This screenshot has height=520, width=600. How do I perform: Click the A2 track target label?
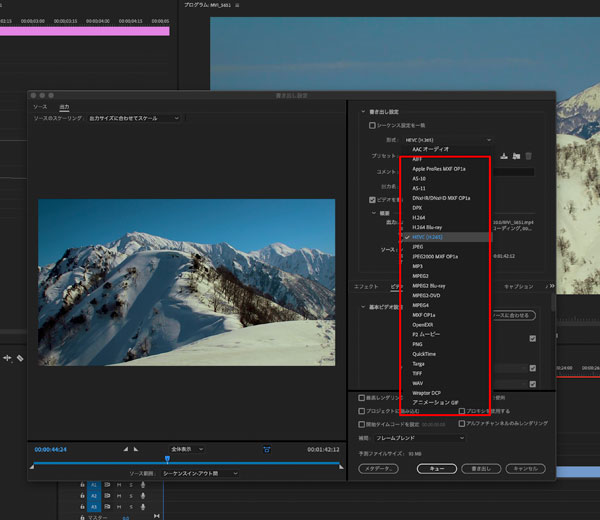pyautogui.click(x=94, y=496)
